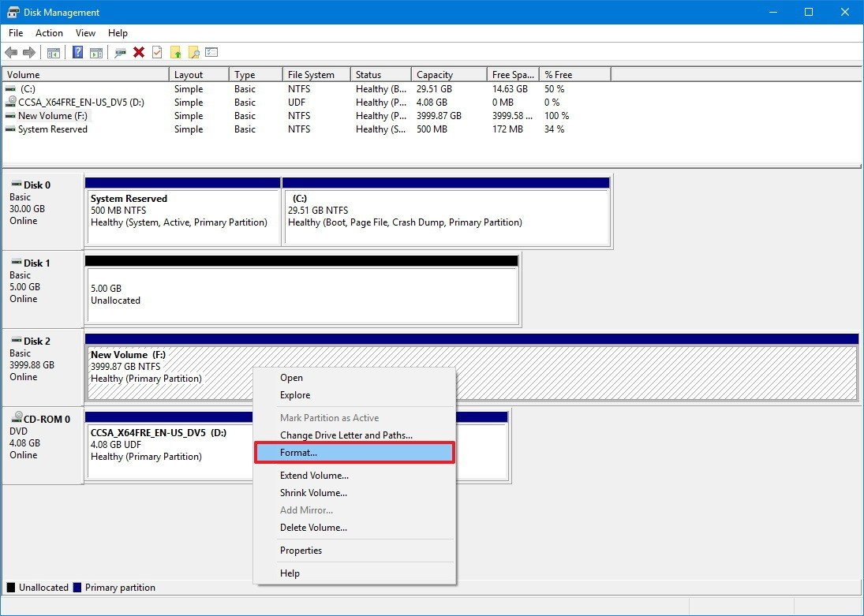Click the 14.63 GB free space cell
The height and width of the screenshot is (616, 864).
pyautogui.click(x=510, y=88)
